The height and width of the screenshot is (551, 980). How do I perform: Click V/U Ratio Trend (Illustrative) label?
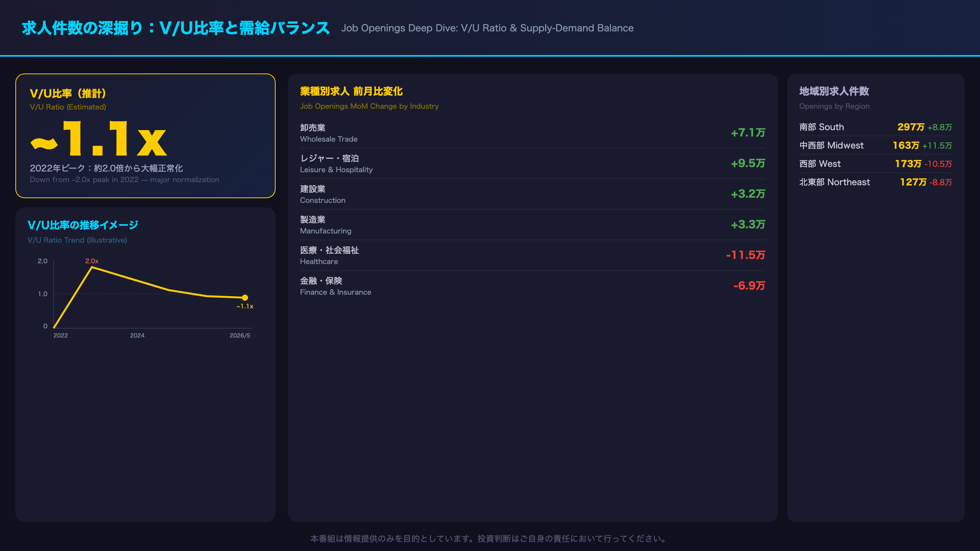[77, 240]
